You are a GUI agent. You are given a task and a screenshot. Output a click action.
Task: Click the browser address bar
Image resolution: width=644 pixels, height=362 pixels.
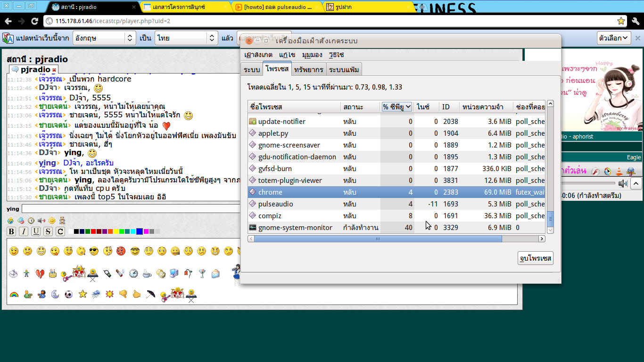point(335,21)
